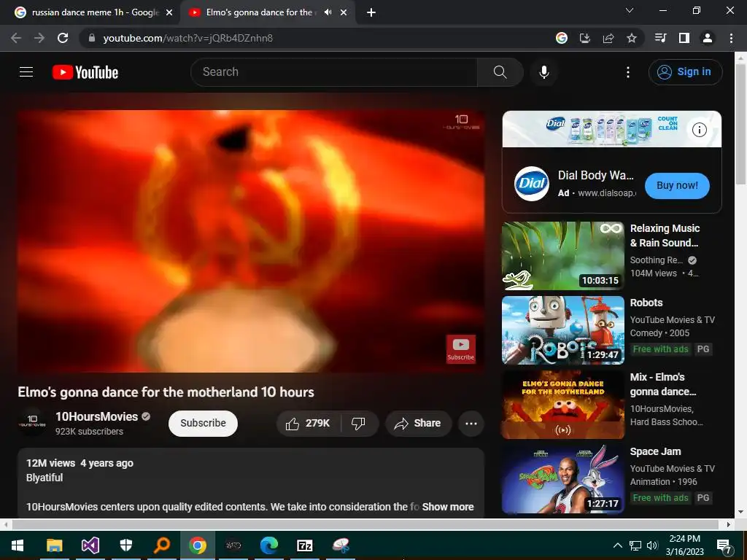747x560 pixels.
Task: Click the vertical page scrollbar
Action: (x=740, y=124)
